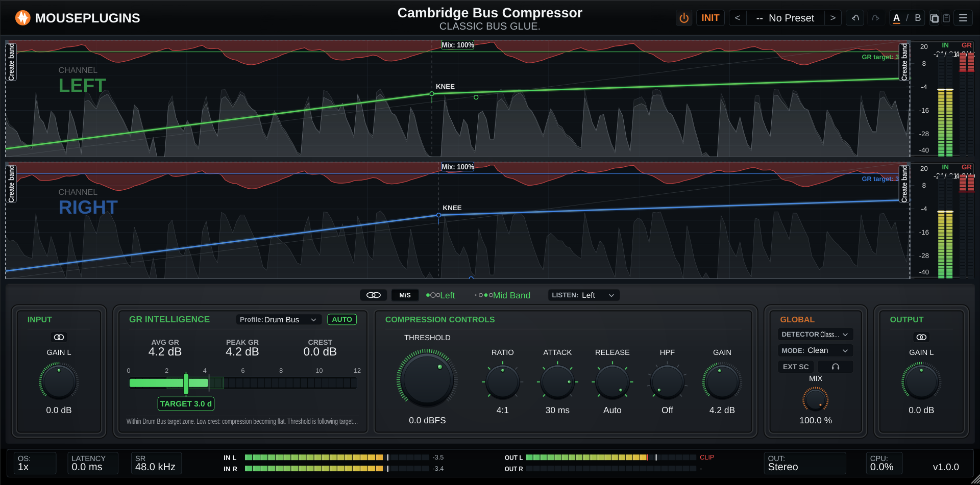This screenshot has width=980, height=485.
Task: Paste settings with the clipboard icon
Action: point(946,18)
